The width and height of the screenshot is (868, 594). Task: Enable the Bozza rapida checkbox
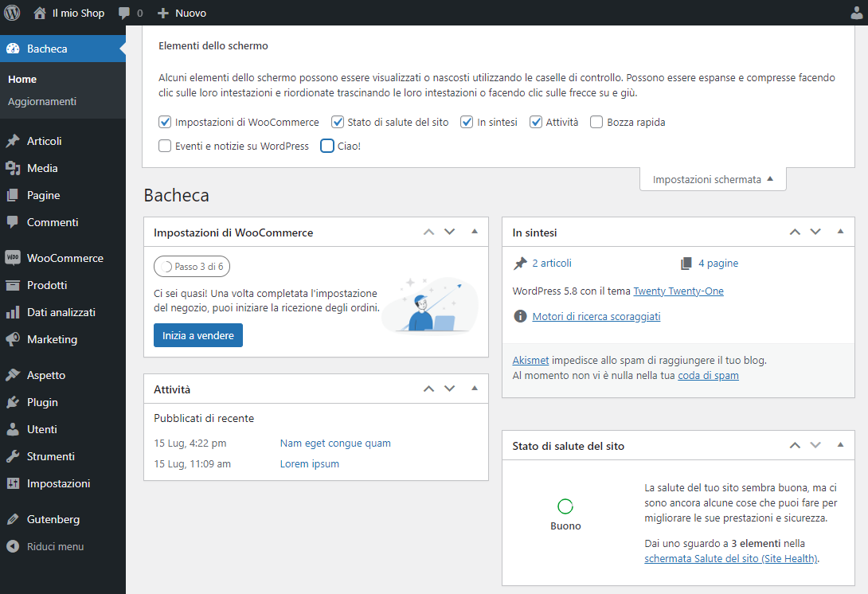pyautogui.click(x=596, y=123)
